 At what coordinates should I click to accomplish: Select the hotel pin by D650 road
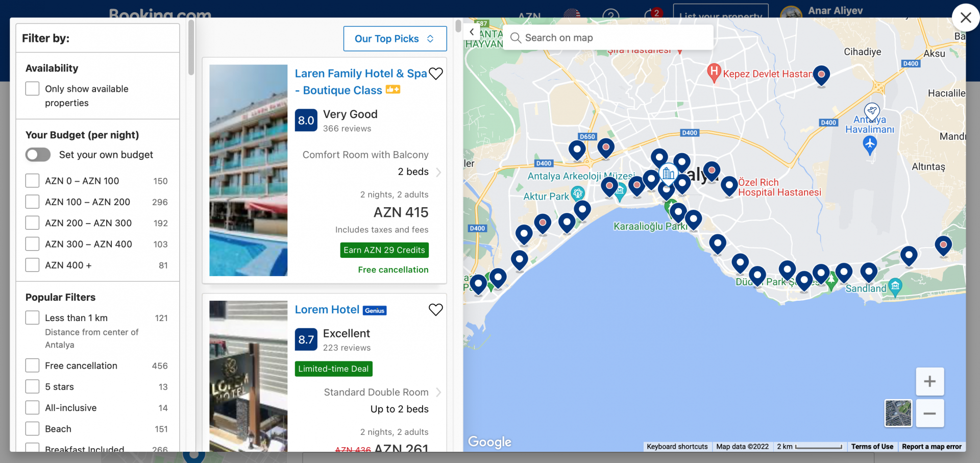577,151
